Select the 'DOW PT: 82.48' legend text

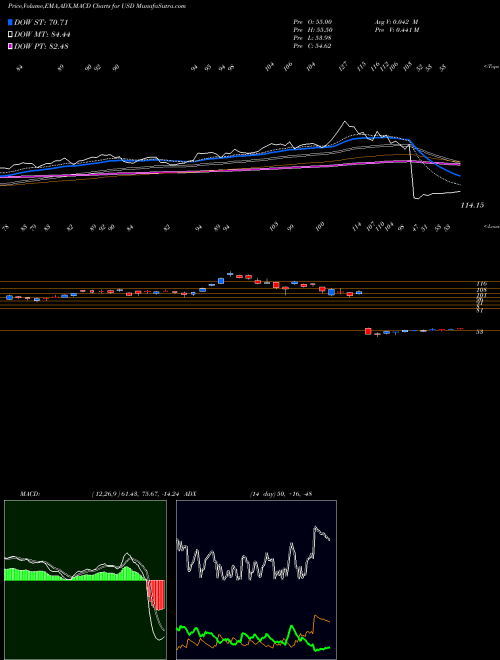[x=41, y=46]
